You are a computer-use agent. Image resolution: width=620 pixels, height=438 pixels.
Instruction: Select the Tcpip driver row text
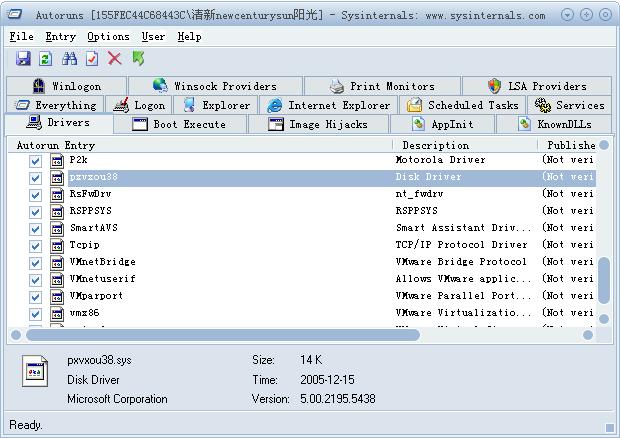[84, 245]
